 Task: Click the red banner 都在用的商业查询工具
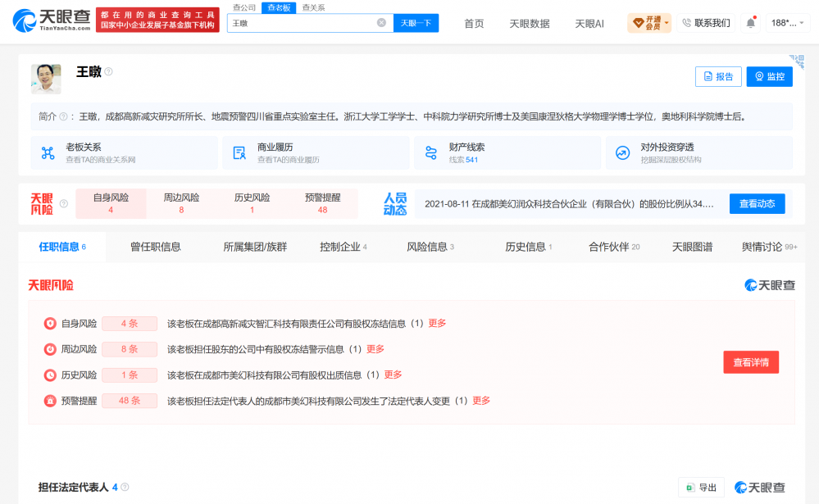(157, 20)
